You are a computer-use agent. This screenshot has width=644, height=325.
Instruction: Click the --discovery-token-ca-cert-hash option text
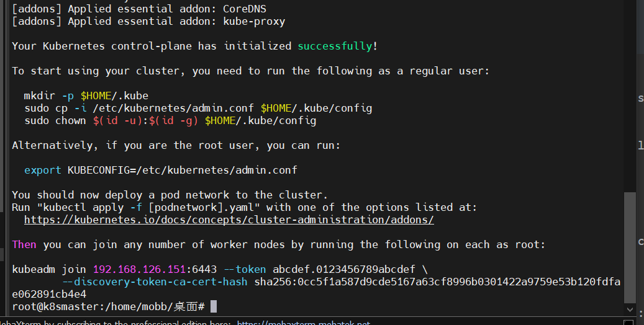point(155,282)
